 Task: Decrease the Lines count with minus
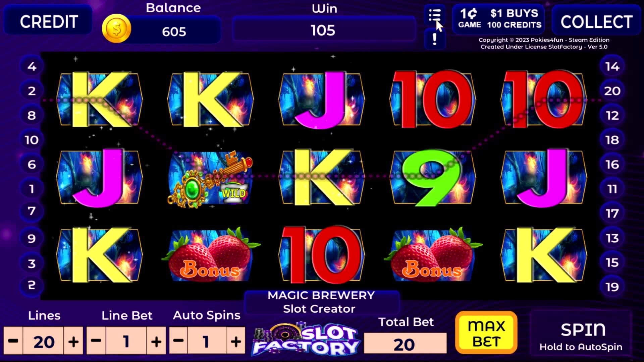[x=13, y=341]
